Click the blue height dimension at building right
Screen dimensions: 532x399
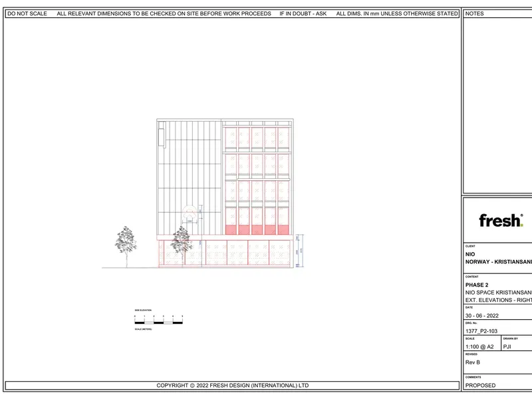pyautogui.click(x=299, y=251)
